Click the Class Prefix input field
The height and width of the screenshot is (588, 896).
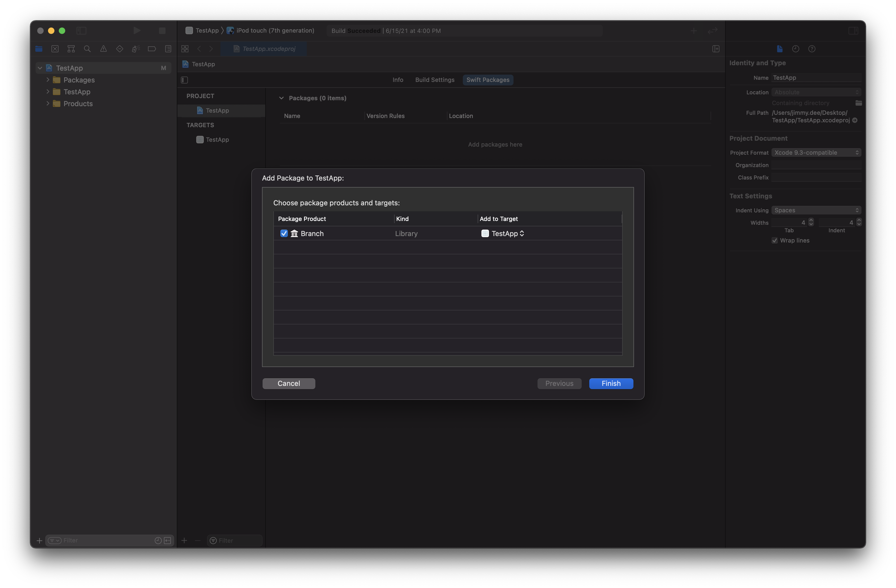816,178
